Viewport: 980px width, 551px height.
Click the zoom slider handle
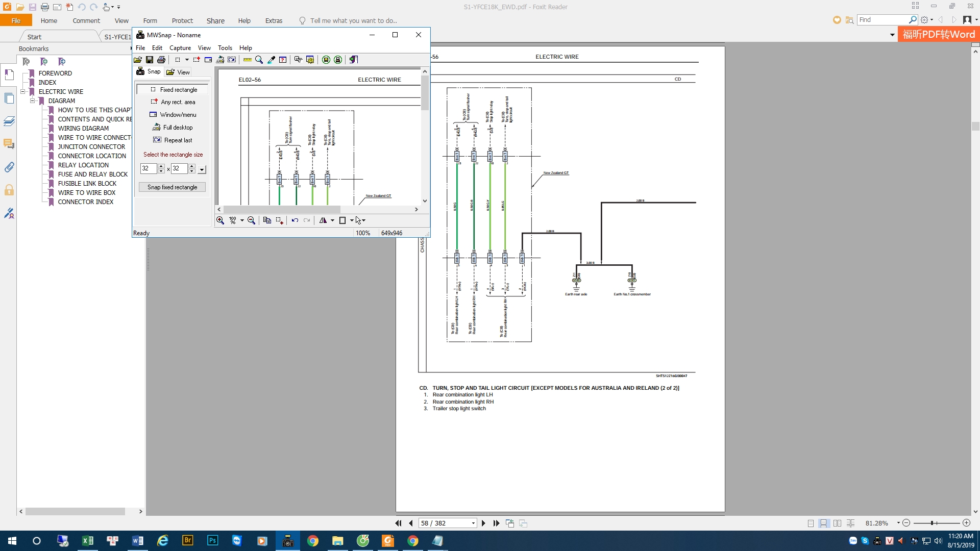coord(932,523)
